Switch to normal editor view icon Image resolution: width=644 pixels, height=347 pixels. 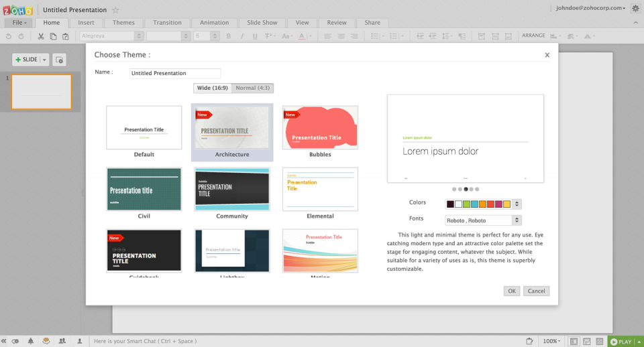click(x=574, y=341)
